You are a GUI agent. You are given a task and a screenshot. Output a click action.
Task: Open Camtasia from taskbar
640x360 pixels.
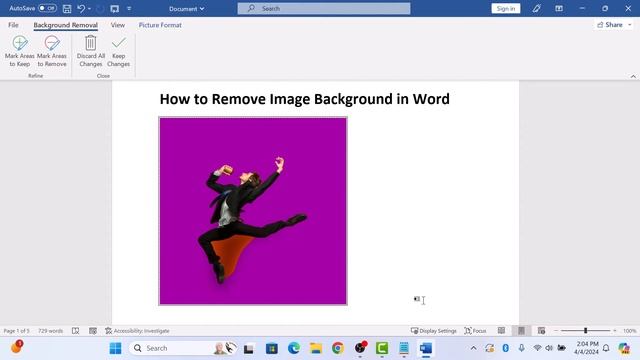pyautogui.click(x=382, y=348)
